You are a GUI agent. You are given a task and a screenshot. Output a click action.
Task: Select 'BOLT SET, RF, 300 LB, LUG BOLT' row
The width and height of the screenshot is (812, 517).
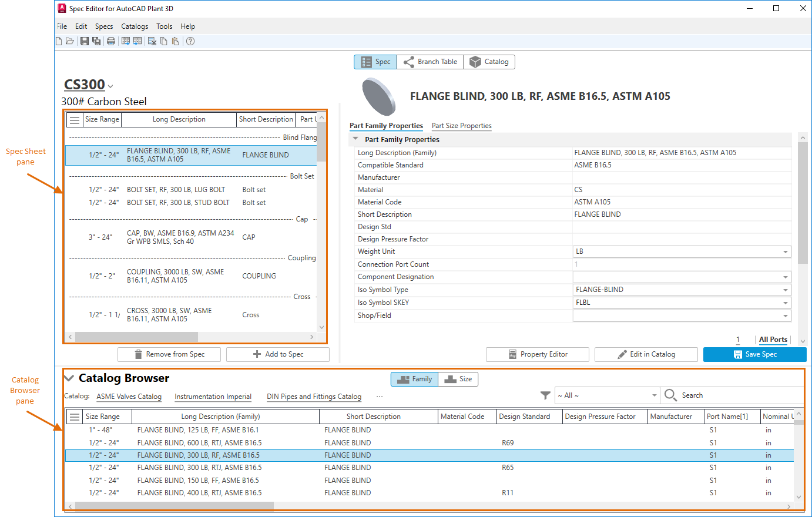[x=191, y=190]
